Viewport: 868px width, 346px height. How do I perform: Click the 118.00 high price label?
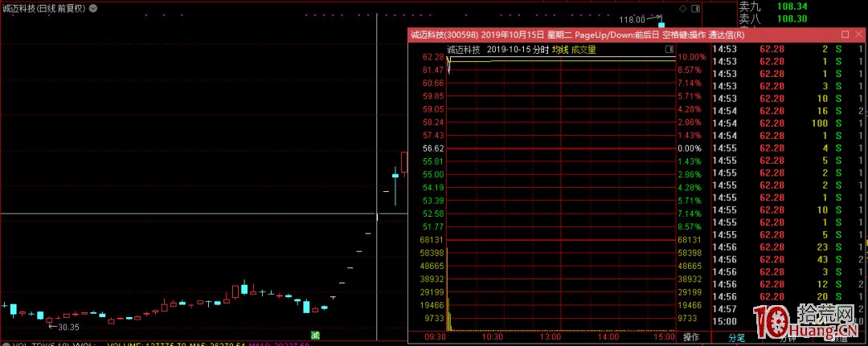click(x=633, y=19)
